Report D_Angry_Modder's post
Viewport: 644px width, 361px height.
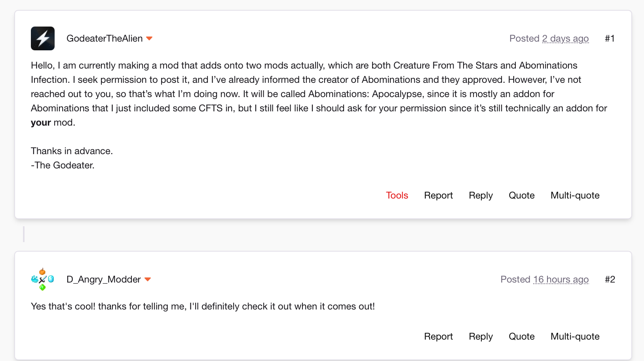point(438,336)
